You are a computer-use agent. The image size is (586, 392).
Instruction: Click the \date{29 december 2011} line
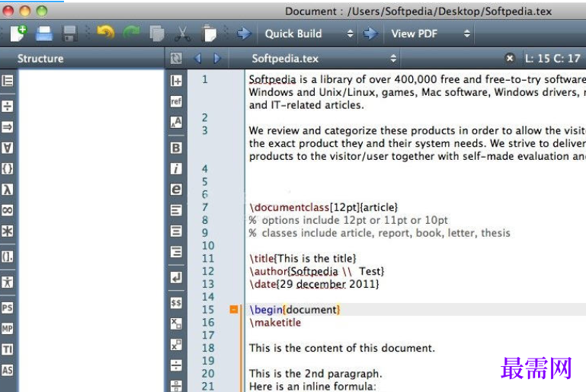click(314, 284)
